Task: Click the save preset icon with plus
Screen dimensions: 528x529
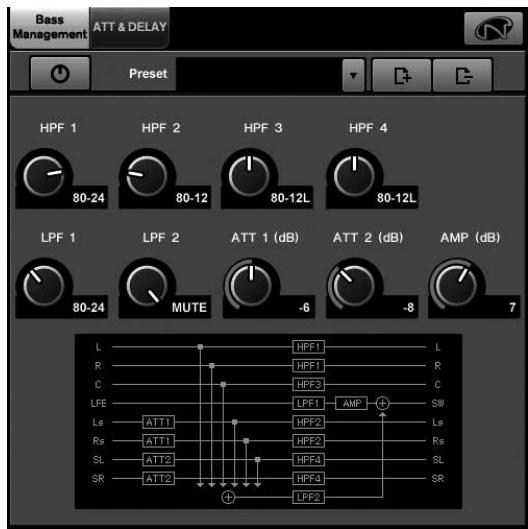Action: click(401, 75)
